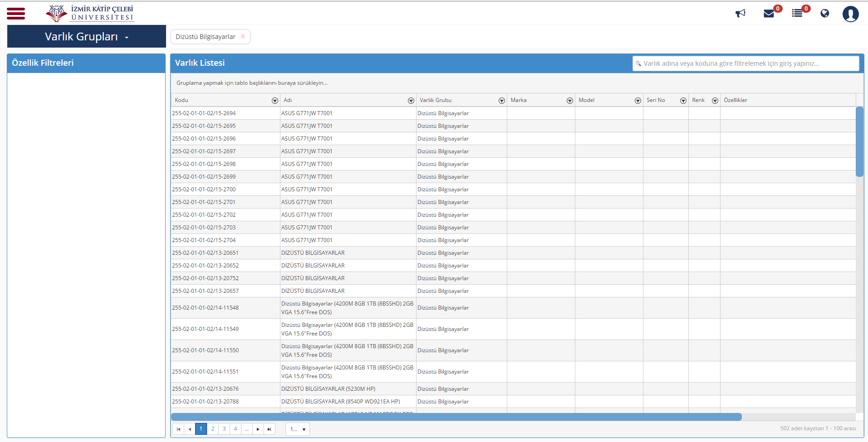868x442 pixels.
Task: Click the asset search input field
Action: (x=745, y=63)
